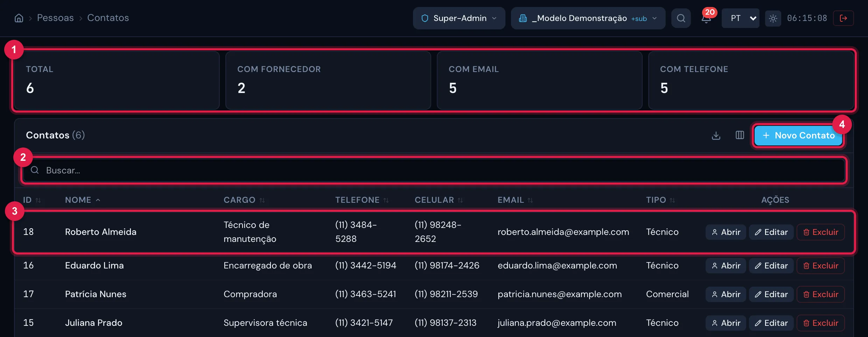Delete Eduardo Lima's contact
Viewport: 868px width, 337px height.
(821, 266)
